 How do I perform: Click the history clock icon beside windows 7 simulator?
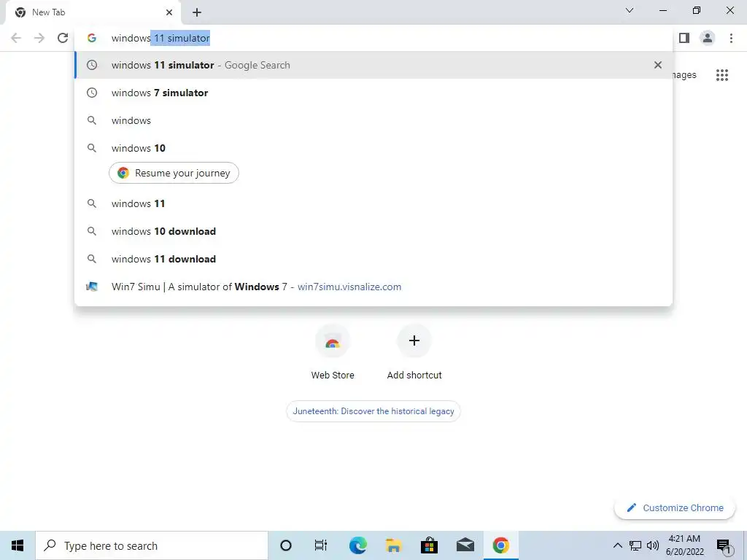tap(92, 93)
